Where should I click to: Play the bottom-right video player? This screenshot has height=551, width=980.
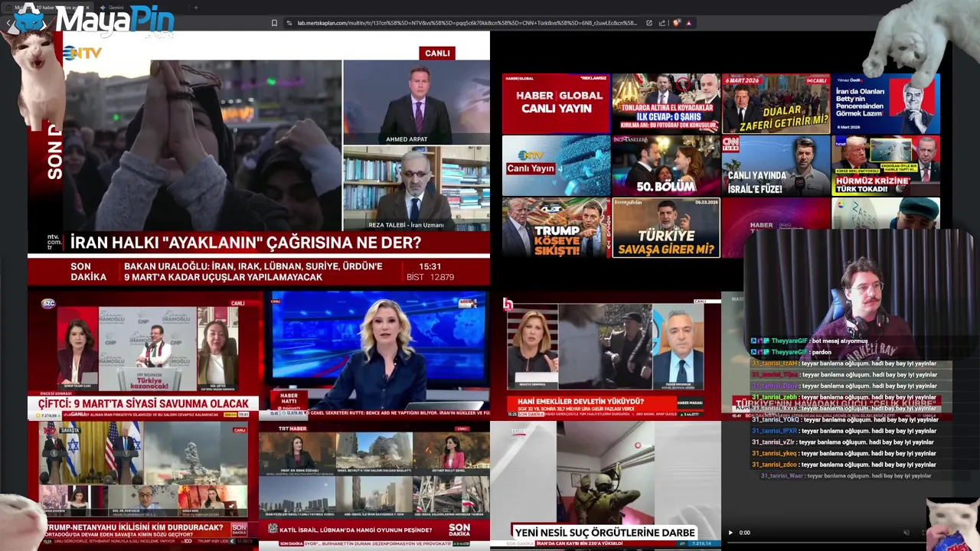tap(730, 533)
